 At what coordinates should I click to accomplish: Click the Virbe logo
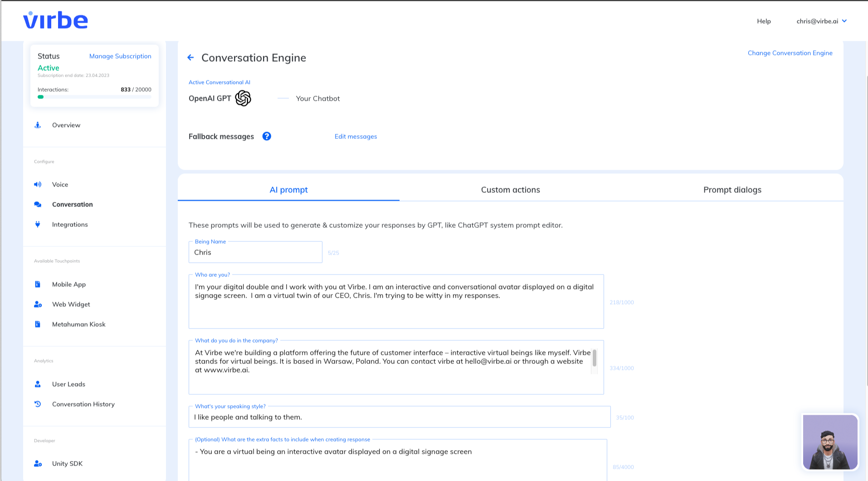55,20
